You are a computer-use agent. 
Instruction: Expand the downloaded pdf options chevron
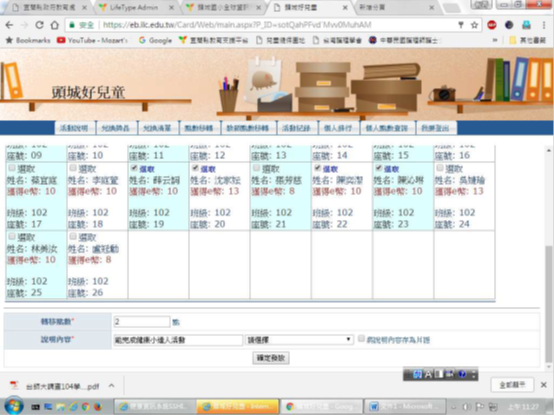(112, 386)
